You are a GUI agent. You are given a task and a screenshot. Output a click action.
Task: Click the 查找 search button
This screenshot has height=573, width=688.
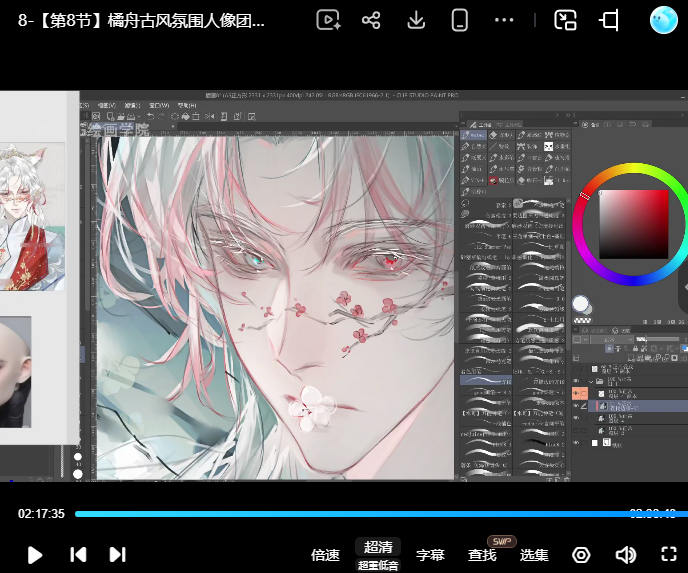(x=482, y=555)
